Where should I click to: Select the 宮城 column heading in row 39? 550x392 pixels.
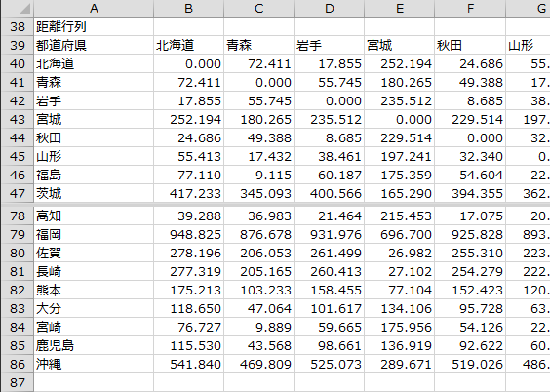pos(400,45)
